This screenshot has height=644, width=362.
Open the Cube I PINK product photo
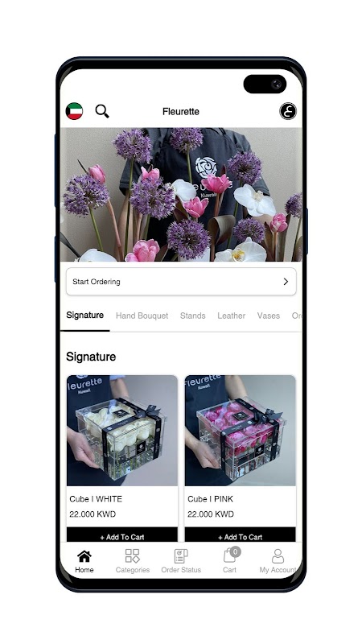tap(240, 431)
